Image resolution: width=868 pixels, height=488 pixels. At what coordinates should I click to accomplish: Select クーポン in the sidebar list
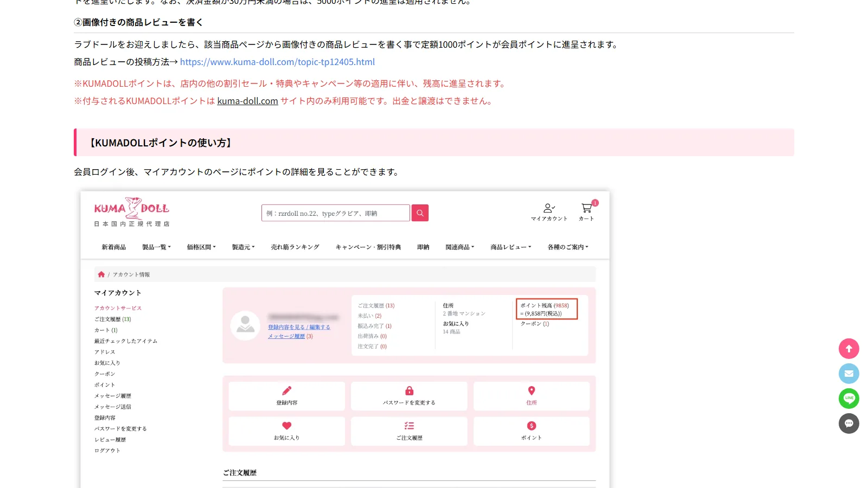click(105, 374)
